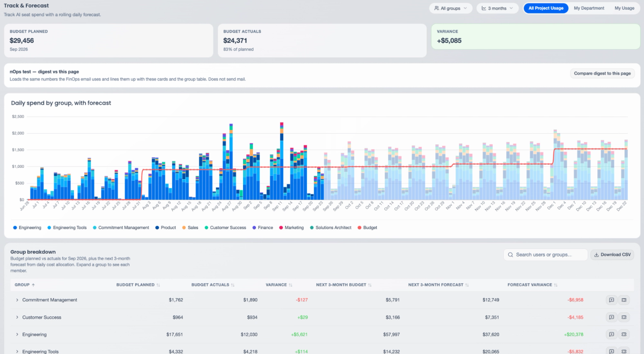
Task: Click the Daily spend by group chart title
Action: 61,103
